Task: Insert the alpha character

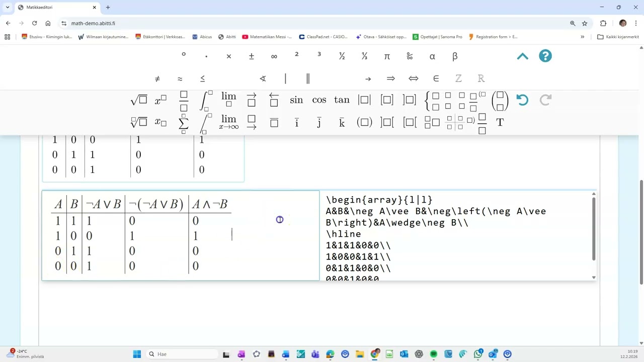Action: tap(432, 56)
